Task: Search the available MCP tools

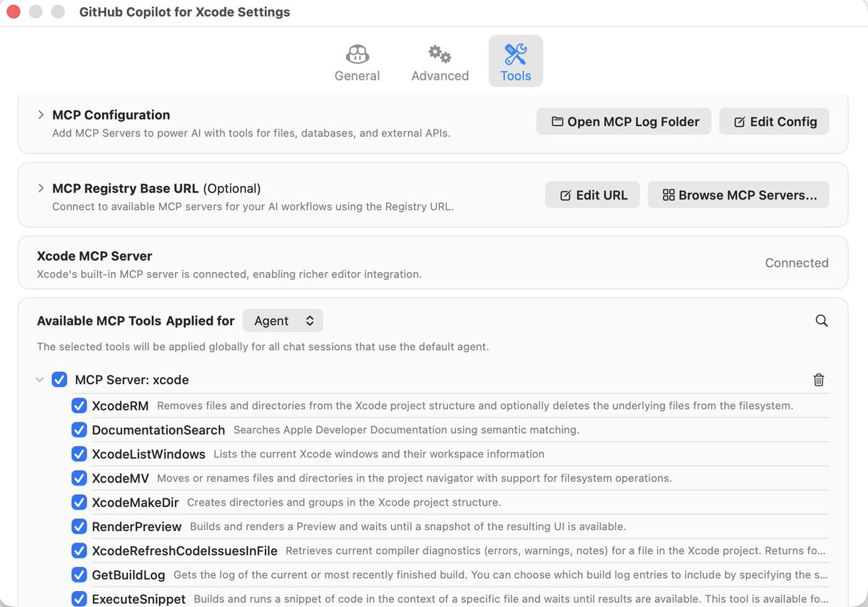Action: (x=821, y=321)
